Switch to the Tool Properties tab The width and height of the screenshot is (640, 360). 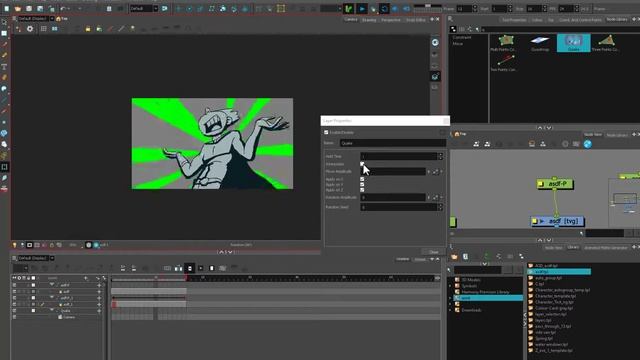[x=514, y=20]
